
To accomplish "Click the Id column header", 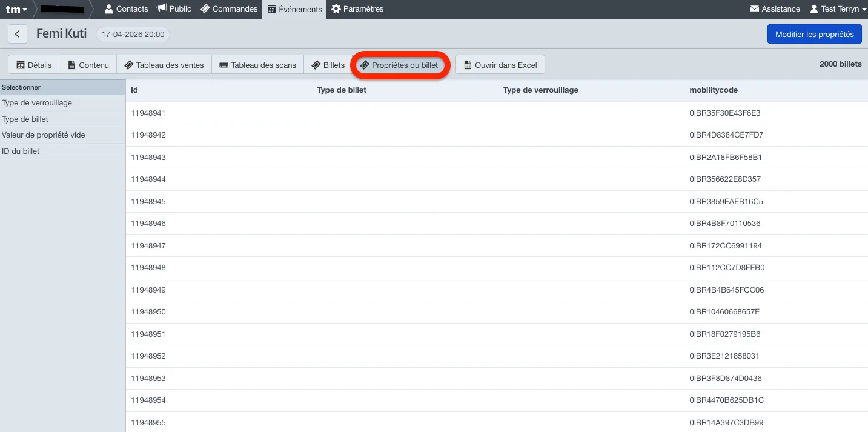I will (134, 90).
